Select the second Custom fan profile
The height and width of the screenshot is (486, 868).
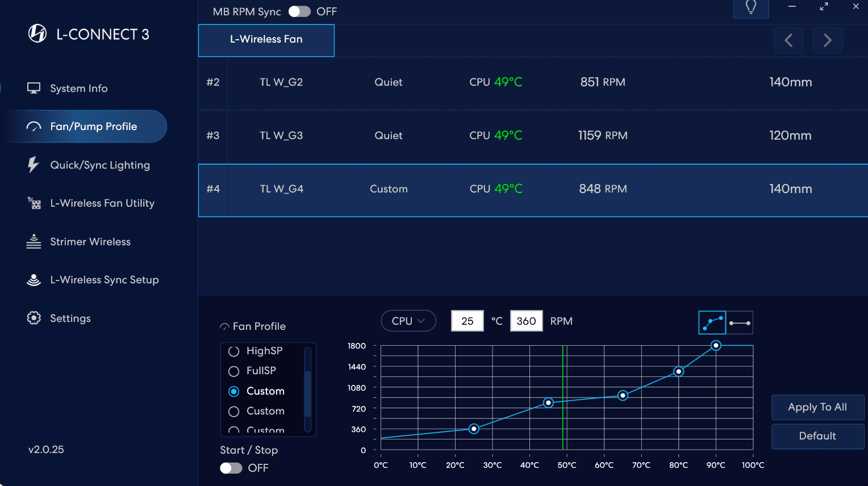pos(256,411)
